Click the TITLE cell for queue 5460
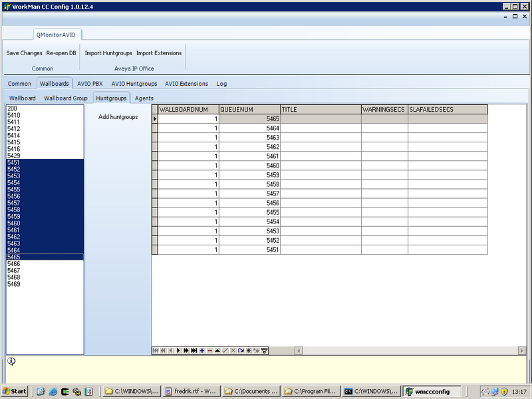This screenshot has width=532, height=399. pos(320,166)
